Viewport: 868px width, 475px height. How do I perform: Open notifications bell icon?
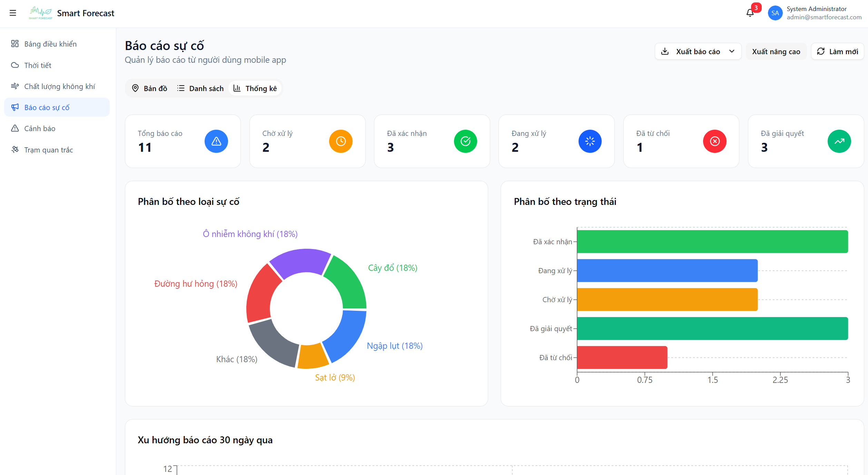click(750, 13)
